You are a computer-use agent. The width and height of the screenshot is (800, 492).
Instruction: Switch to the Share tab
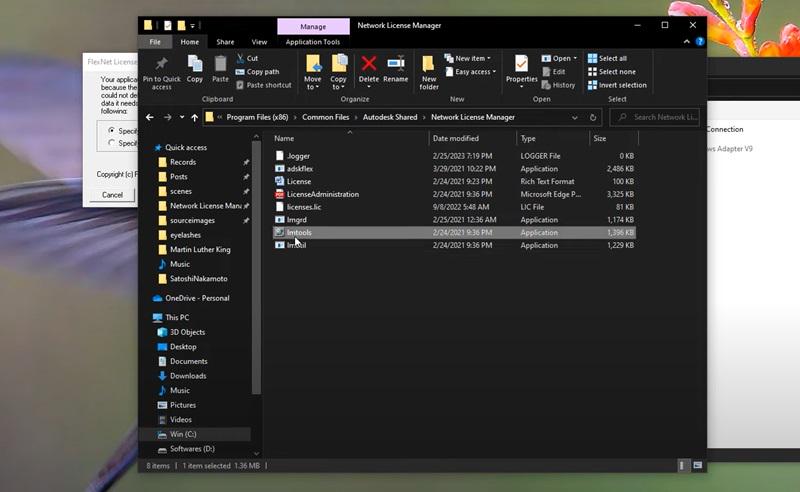point(225,42)
